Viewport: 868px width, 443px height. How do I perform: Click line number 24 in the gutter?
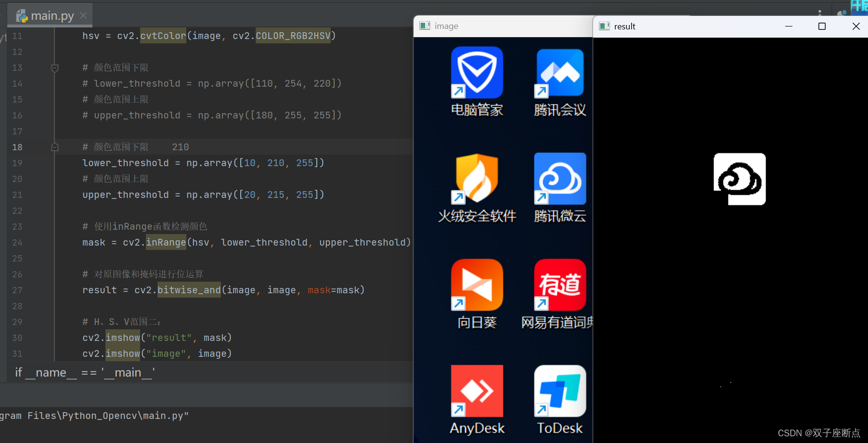point(17,243)
